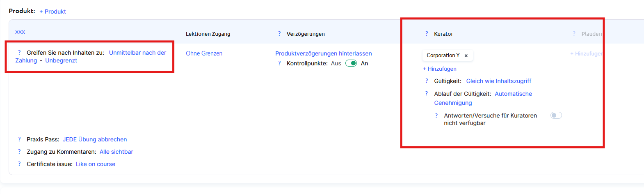Click help icon next to Certificate issue
The width and height of the screenshot is (644, 194).
[19, 164]
